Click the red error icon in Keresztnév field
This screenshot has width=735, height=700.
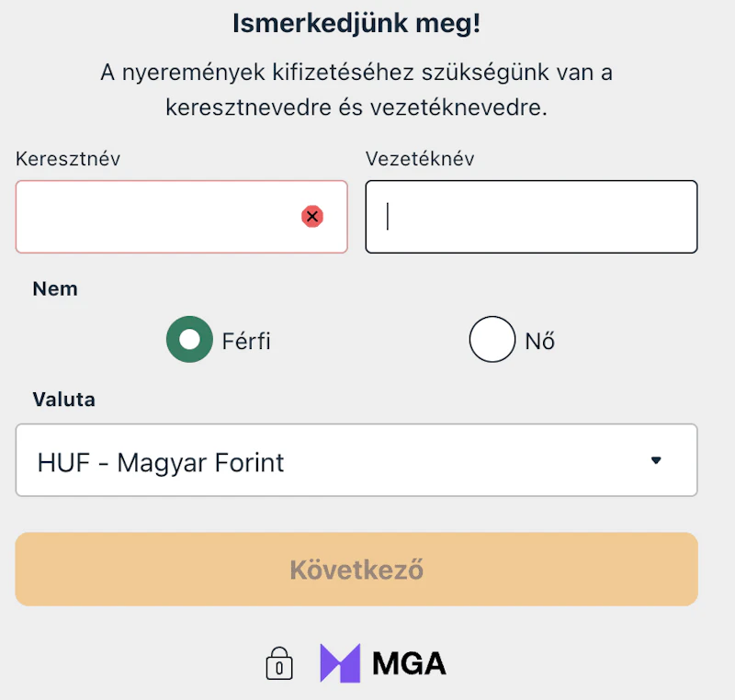[x=312, y=217]
